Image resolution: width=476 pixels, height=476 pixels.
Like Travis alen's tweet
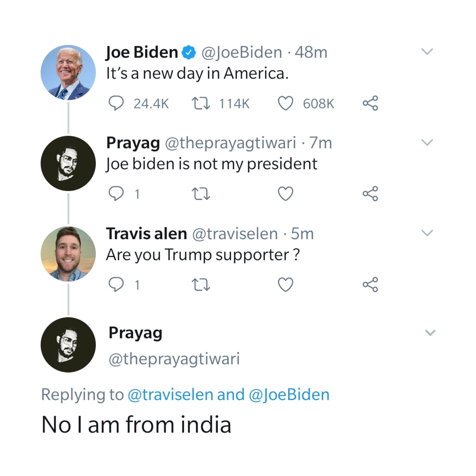pos(286,284)
